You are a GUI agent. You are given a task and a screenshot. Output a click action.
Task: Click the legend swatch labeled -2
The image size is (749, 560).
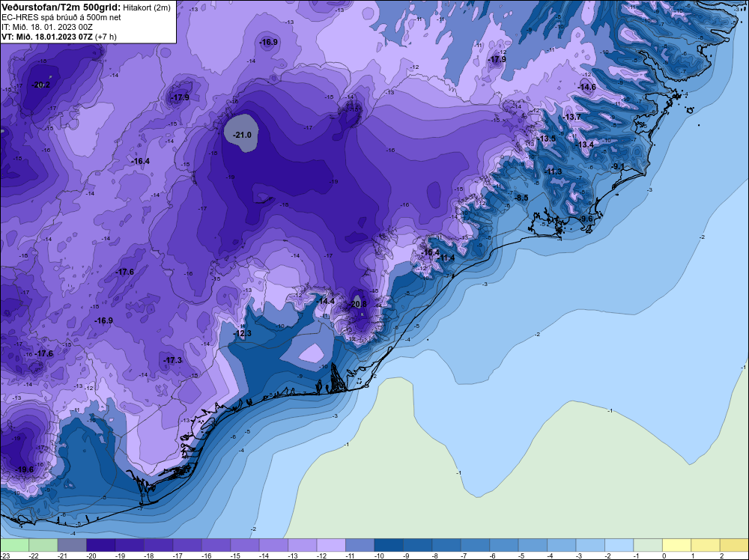coord(619,545)
